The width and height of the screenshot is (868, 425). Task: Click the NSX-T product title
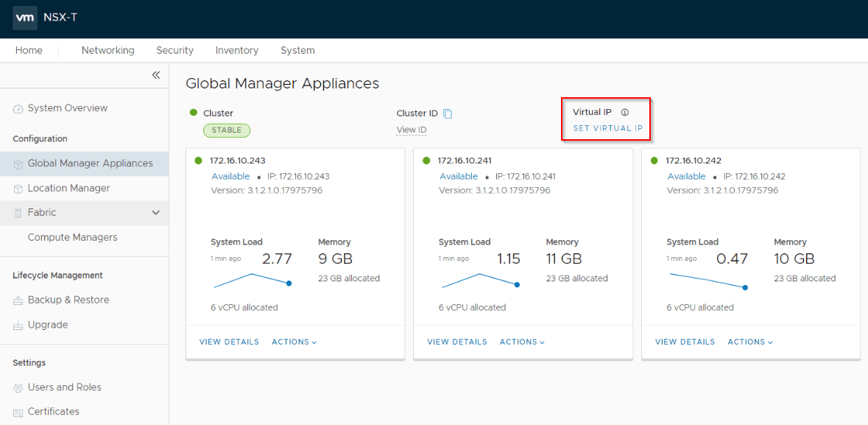(60, 18)
